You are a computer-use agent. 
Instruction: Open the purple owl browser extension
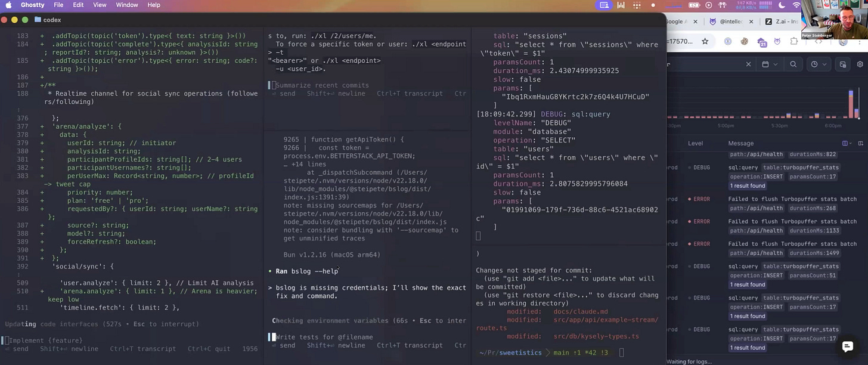pos(777,42)
